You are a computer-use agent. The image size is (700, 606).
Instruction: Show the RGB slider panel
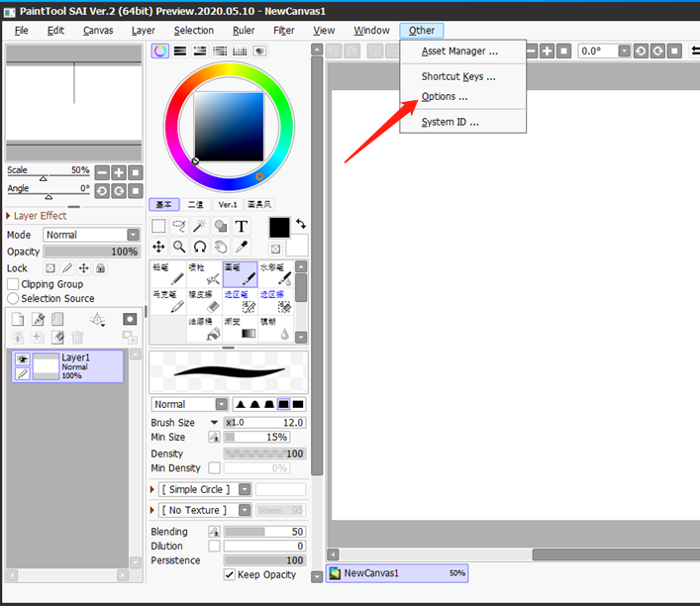pyautogui.click(x=180, y=50)
